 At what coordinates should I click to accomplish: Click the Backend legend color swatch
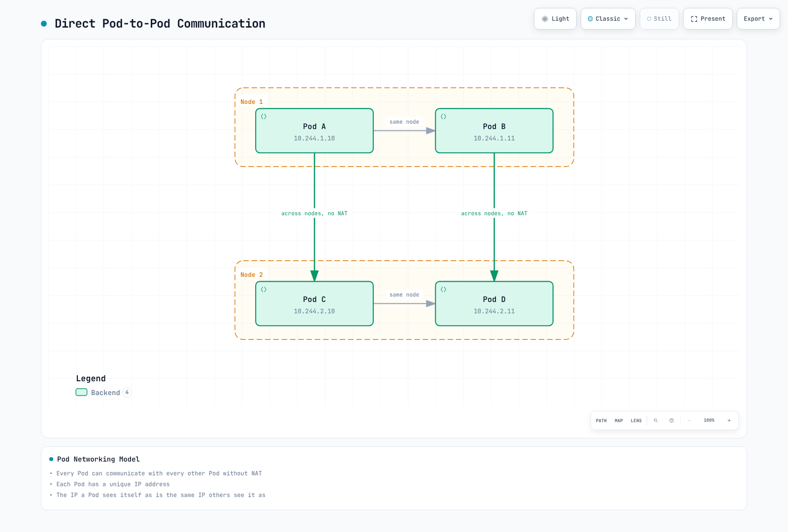[x=81, y=393]
